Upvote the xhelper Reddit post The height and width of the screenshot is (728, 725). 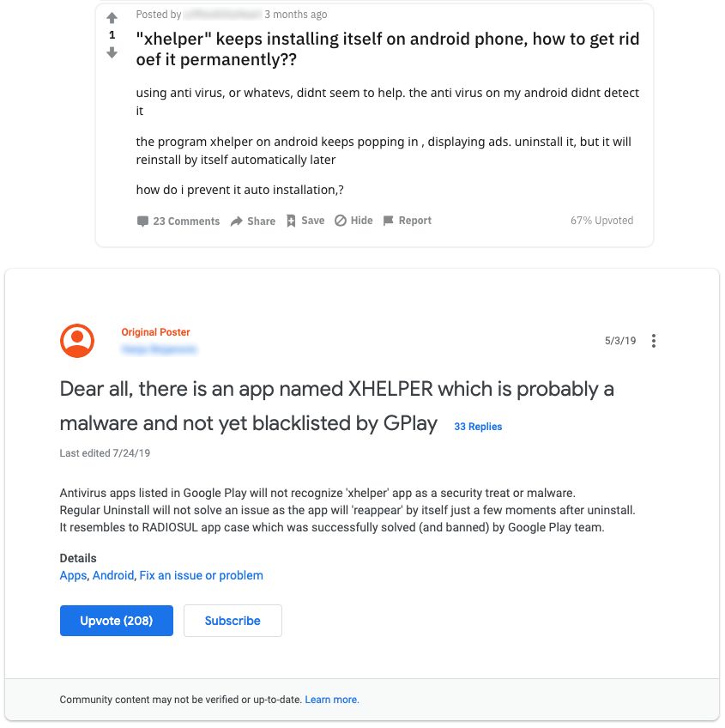pos(112,18)
